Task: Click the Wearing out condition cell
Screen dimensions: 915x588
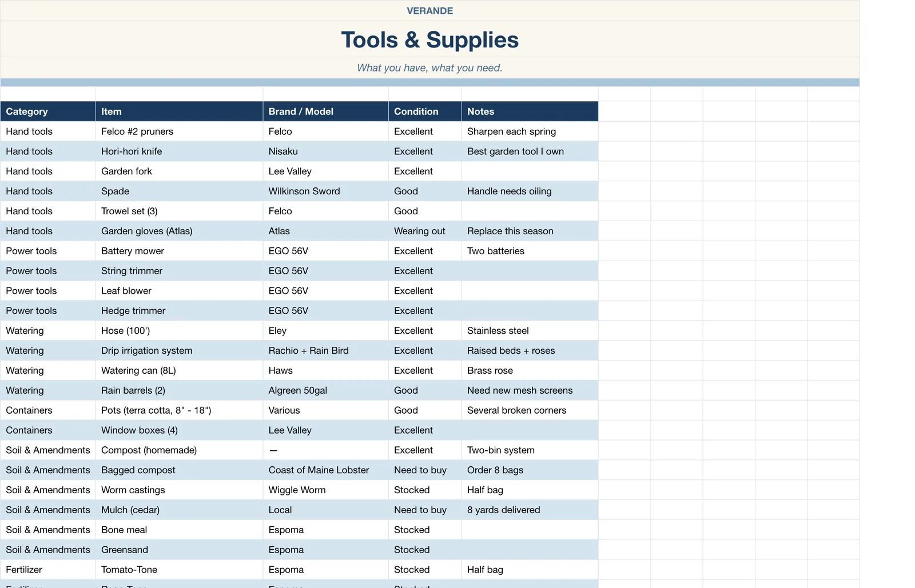Action: point(425,231)
